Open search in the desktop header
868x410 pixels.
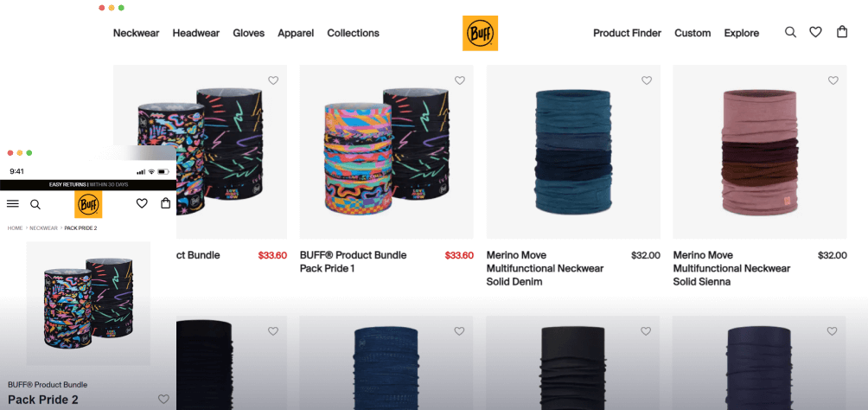pos(790,32)
